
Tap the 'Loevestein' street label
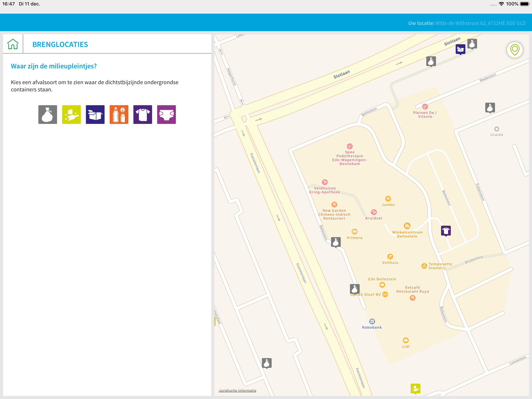click(x=518, y=360)
